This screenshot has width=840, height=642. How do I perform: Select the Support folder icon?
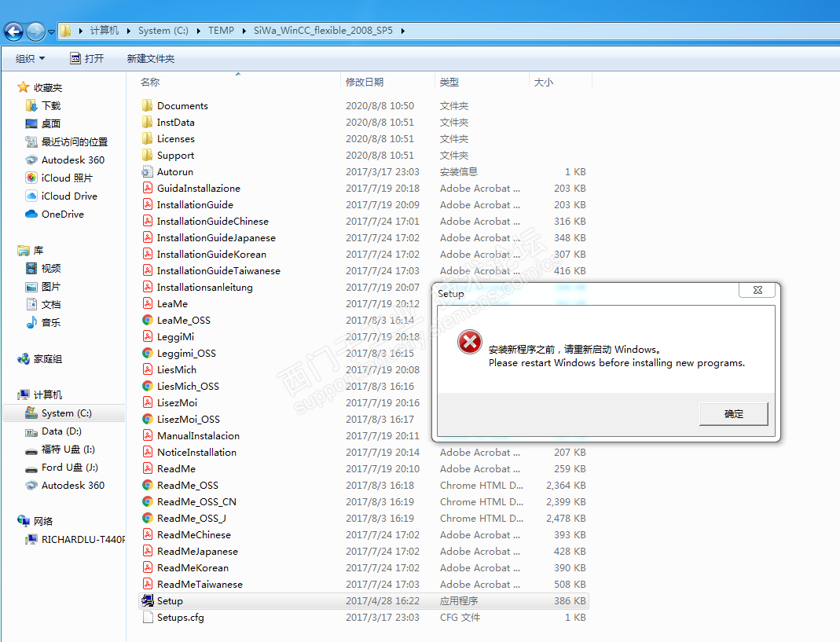[147, 155]
